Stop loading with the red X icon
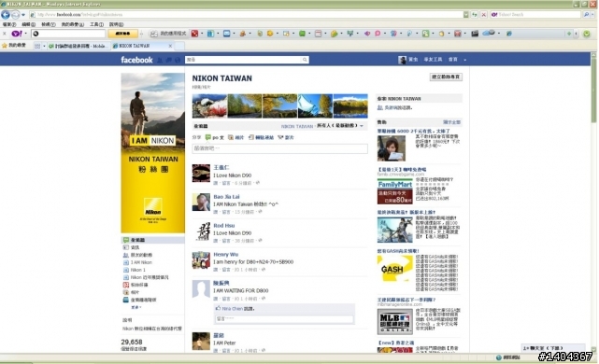 (x=484, y=15)
